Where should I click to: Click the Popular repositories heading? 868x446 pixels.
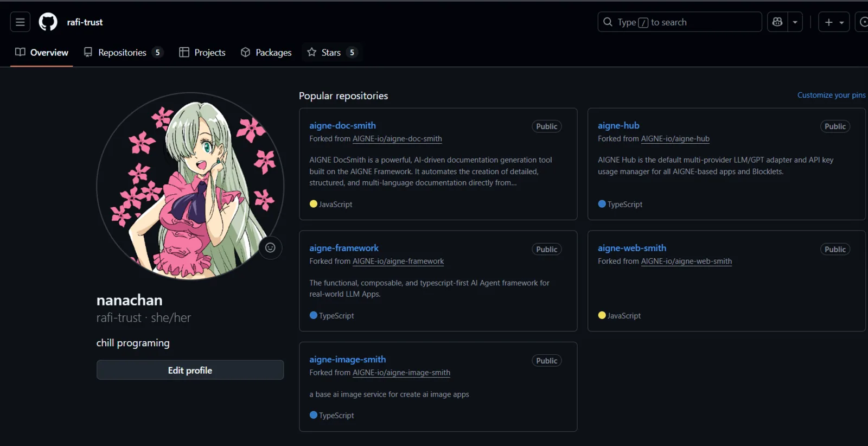click(343, 96)
